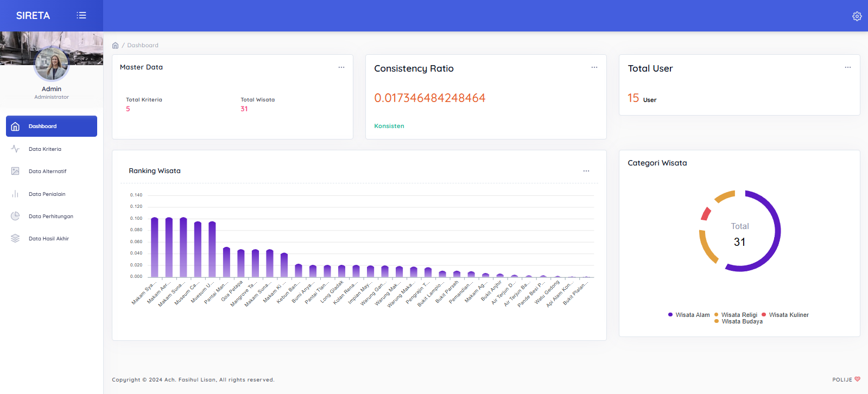Open the settings gear icon
Image resolution: width=868 pixels, height=394 pixels.
coord(857,16)
